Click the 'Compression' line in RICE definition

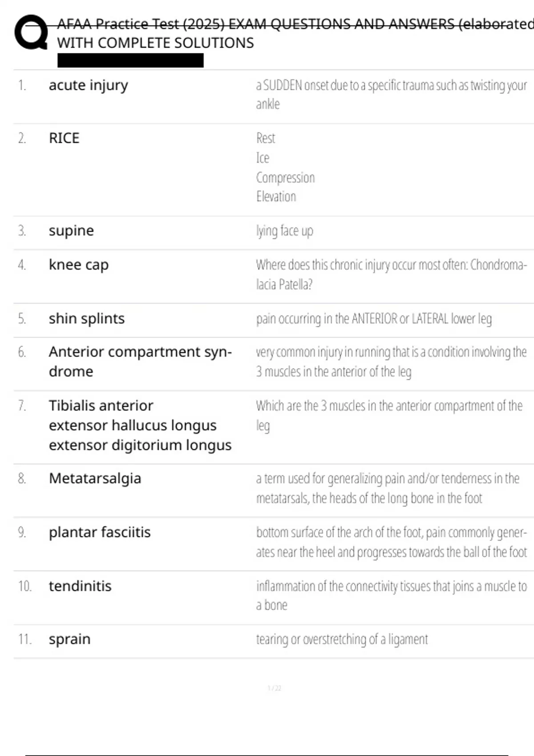pos(285,177)
